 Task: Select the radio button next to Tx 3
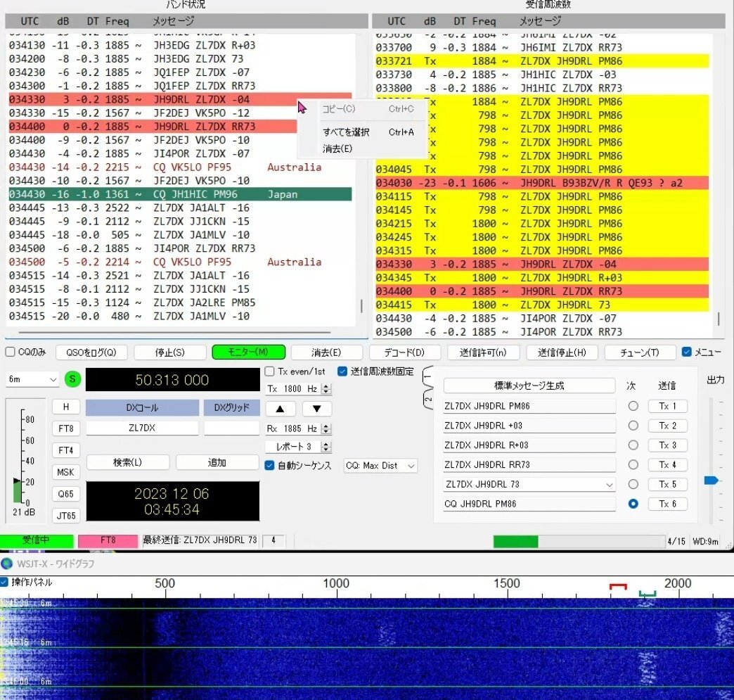[633, 445]
